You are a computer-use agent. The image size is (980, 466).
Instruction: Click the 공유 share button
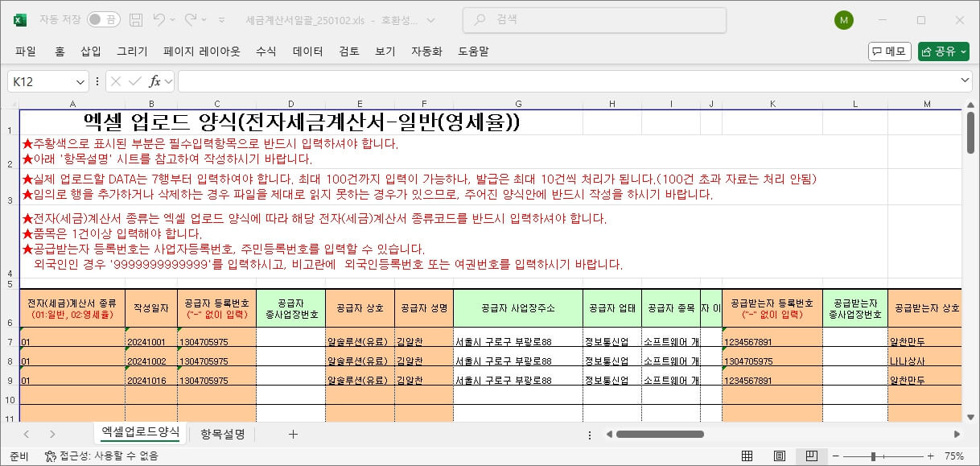pyautogui.click(x=943, y=52)
